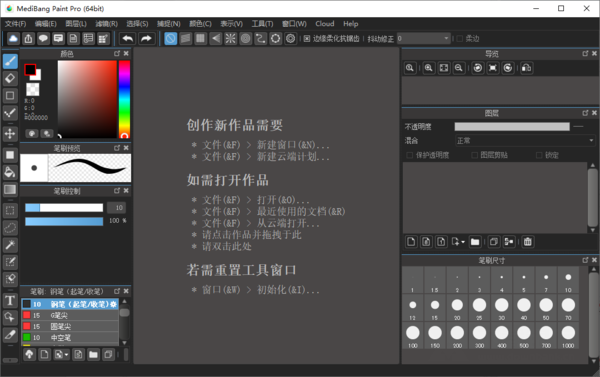This screenshot has height=377, width=600.
Task: Expand the add-brush dropdown in brush panel
Action: click(x=67, y=355)
